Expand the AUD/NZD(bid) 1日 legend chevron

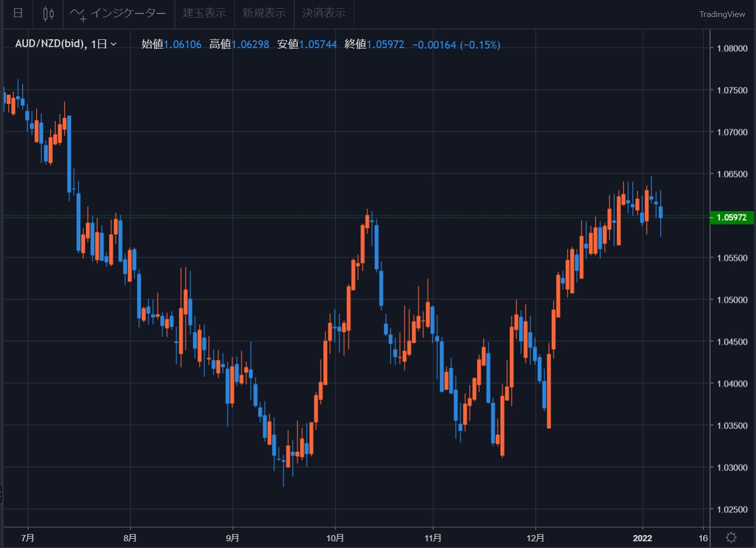(x=113, y=44)
